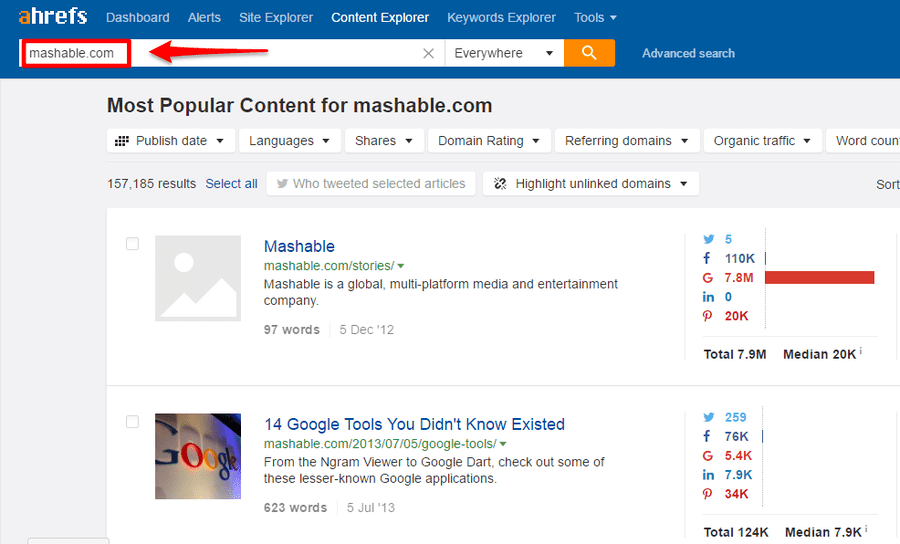Click the red Google+ shares bar for Mashable

pyautogui.click(x=819, y=277)
